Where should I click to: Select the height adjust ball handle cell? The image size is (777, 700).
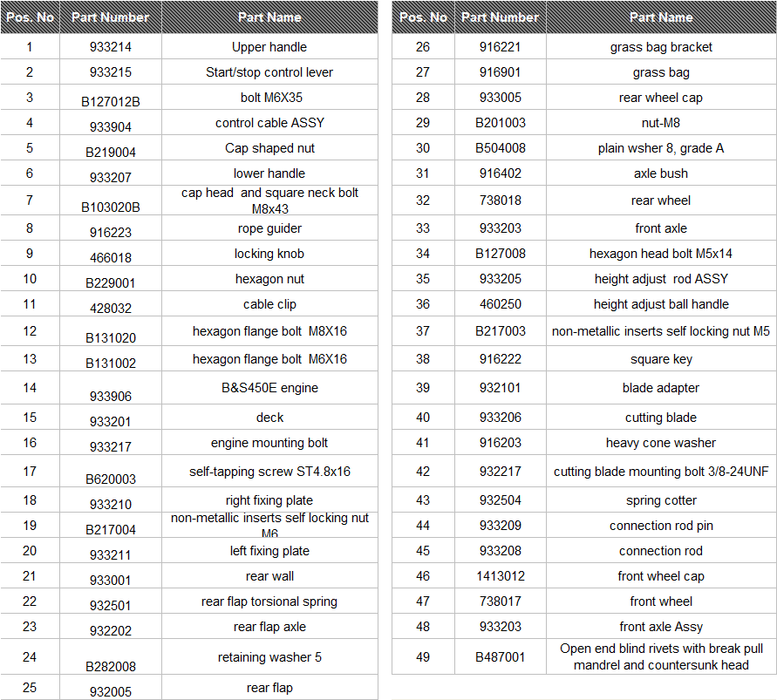click(661, 304)
